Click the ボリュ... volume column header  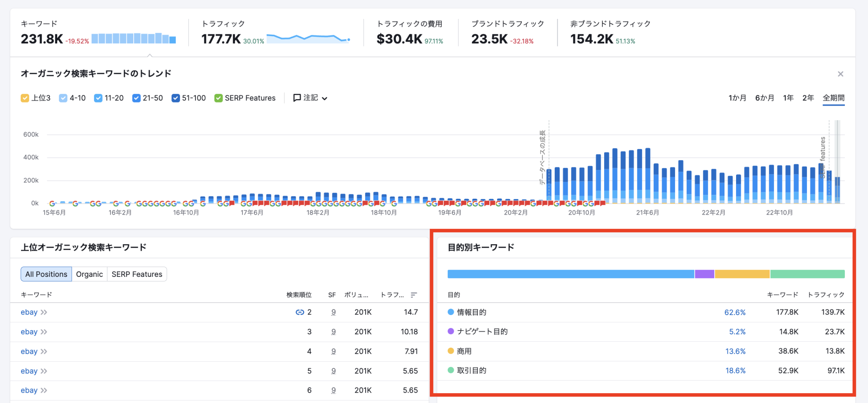(356, 295)
